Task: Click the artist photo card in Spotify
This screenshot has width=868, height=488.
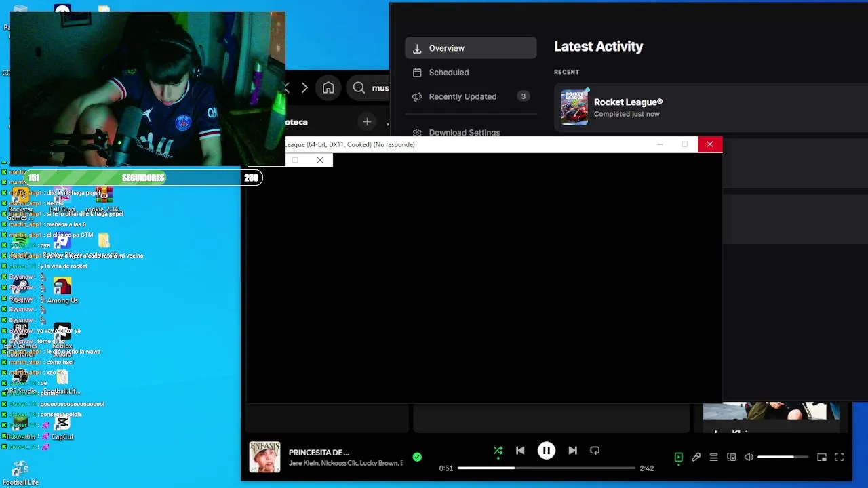Action: [x=771, y=411]
